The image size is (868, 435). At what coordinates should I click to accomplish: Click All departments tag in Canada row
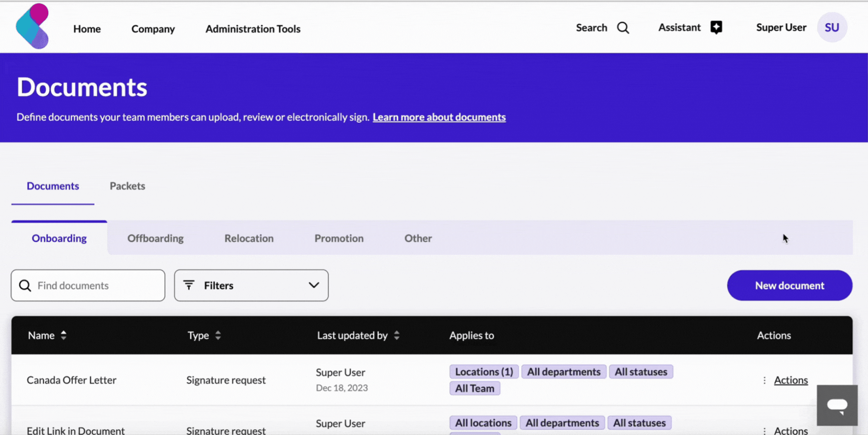pyautogui.click(x=564, y=372)
